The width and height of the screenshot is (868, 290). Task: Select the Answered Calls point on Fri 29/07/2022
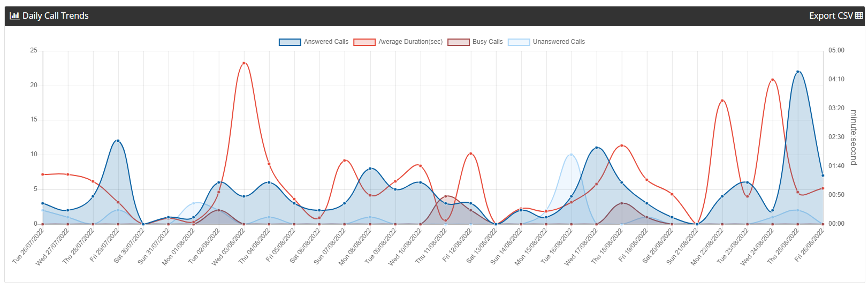tap(118, 141)
